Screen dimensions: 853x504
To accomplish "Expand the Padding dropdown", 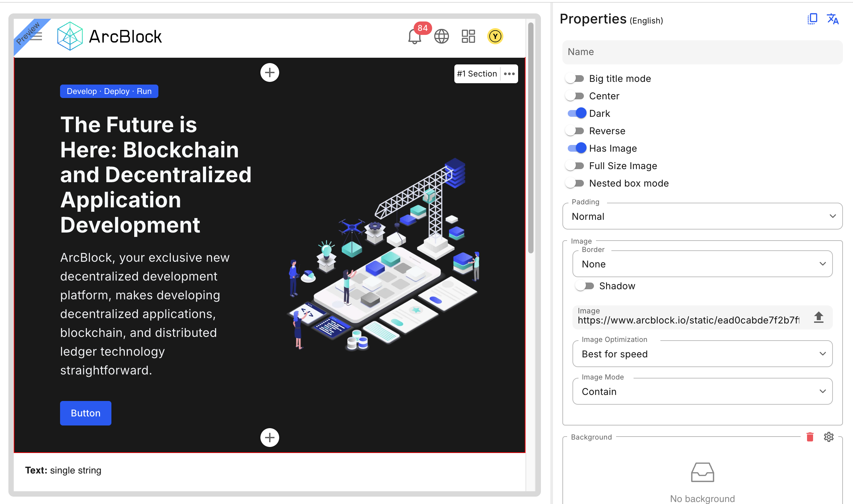I will coord(702,216).
